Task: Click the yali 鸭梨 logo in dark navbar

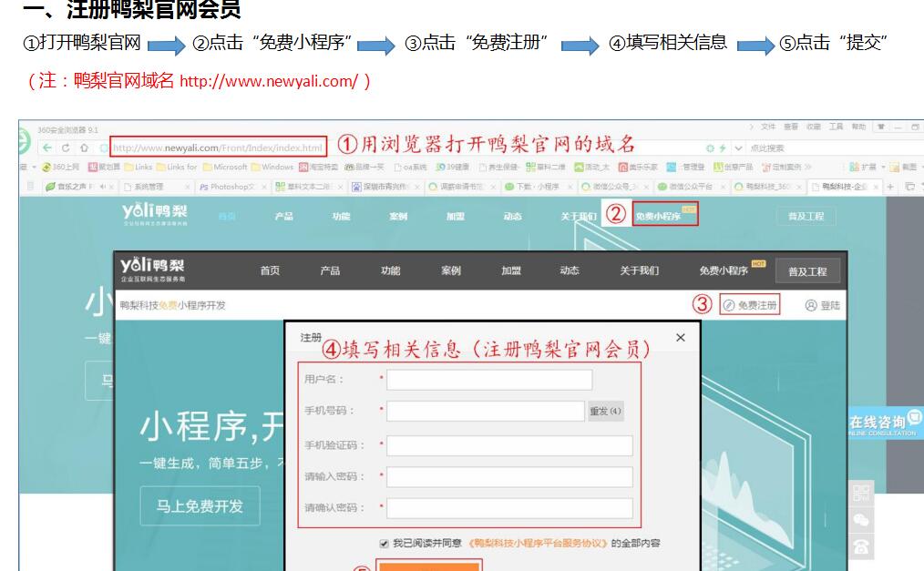Action: (x=152, y=269)
